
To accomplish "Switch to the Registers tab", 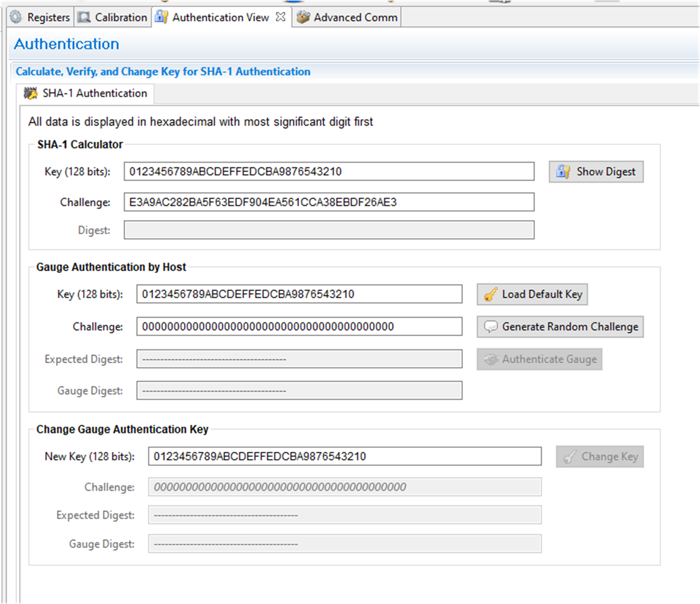I will [48, 17].
